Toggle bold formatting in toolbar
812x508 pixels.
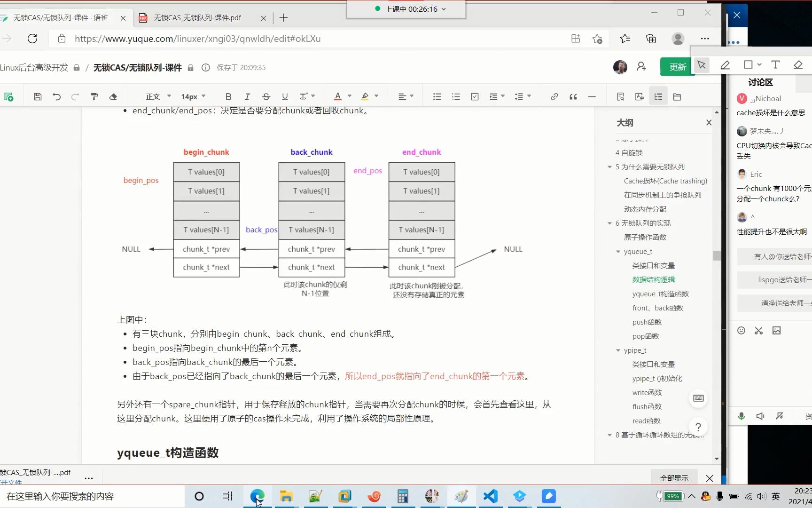coord(228,96)
